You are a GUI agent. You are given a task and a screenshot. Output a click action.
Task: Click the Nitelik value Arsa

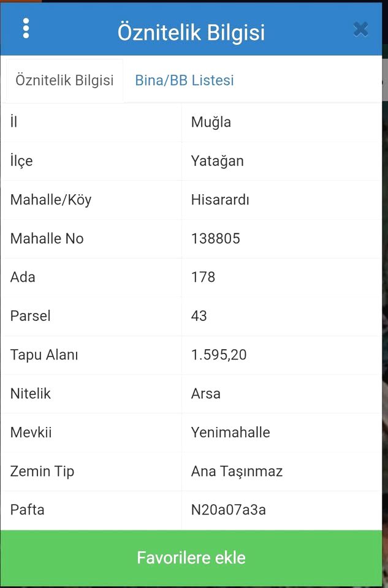[x=205, y=393]
